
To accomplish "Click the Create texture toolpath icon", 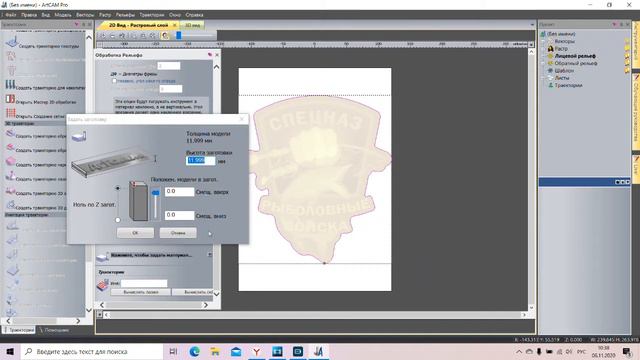I will [x=12, y=42].
